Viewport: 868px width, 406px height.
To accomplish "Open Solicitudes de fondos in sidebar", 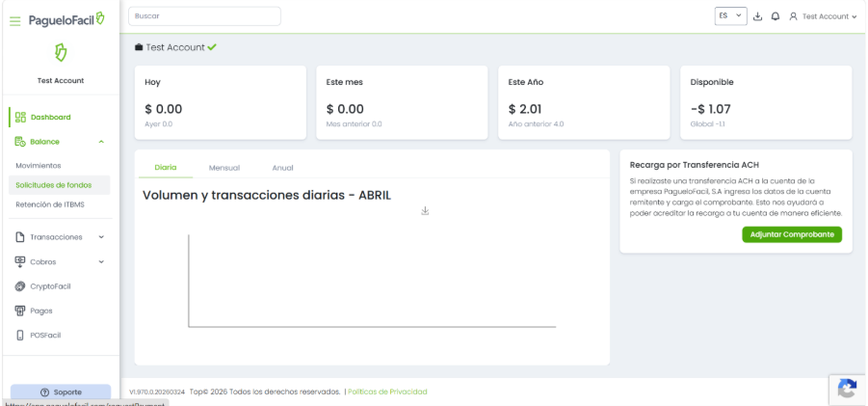I will coord(54,184).
